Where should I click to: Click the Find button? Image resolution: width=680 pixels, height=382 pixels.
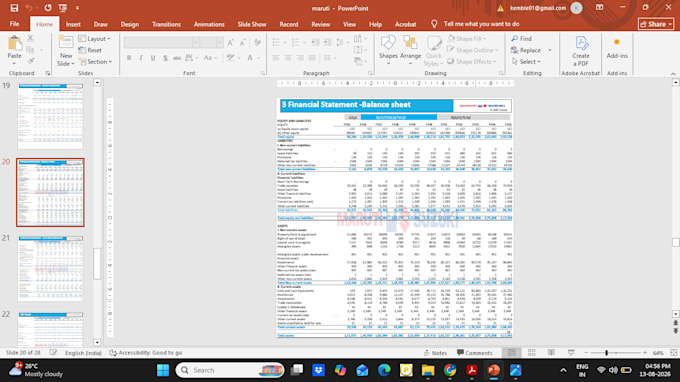[521, 39]
